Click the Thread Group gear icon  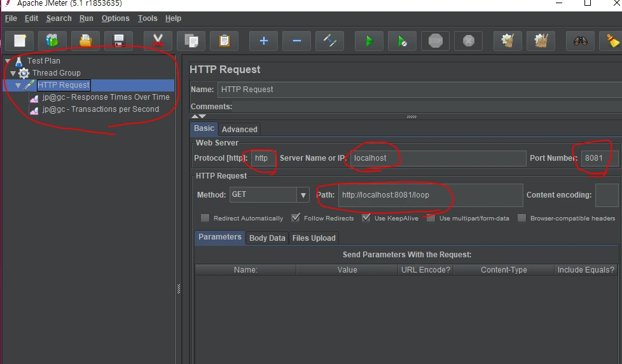pyautogui.click(x=24, y=73)
